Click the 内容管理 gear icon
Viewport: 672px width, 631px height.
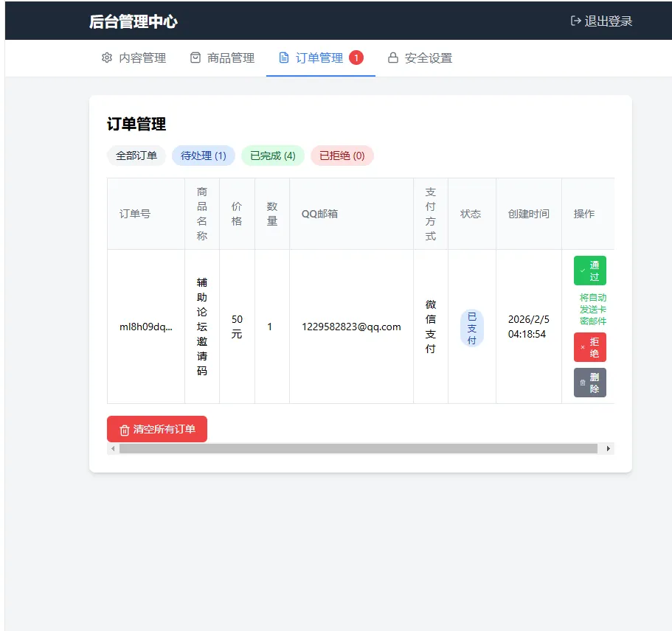point(106,57)
